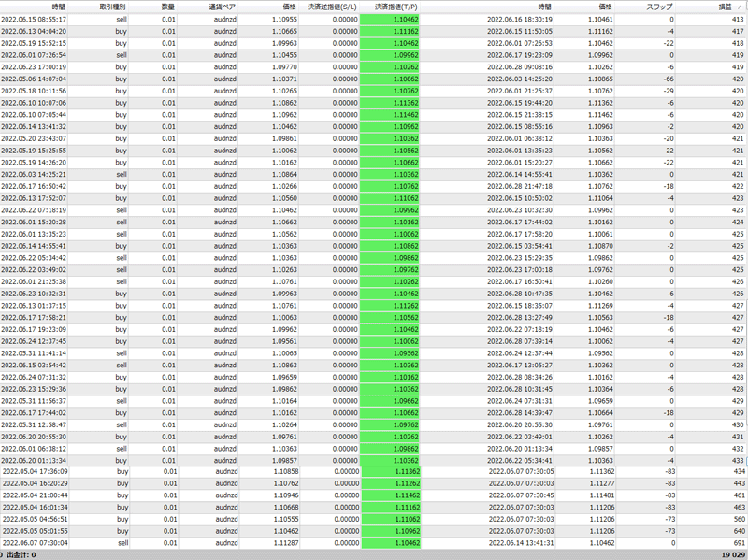Click the profit value 417
Image resolution: width=748 pixels, height=560 pixels.
point(738,32)
